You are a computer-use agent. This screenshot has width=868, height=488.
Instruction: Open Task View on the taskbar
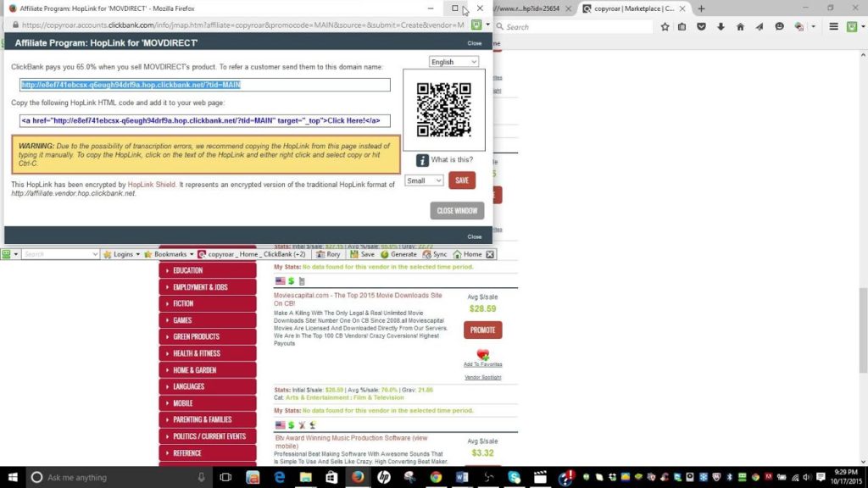[225, 477]
